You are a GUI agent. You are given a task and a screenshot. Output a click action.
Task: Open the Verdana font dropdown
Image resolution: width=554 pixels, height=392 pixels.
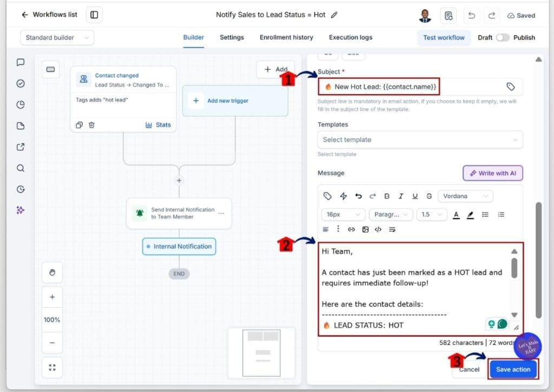tap(465, 196)
